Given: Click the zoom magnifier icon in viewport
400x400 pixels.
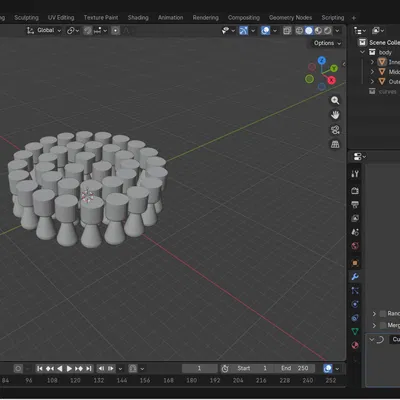Looking at the screenshot, I should 335,100.
